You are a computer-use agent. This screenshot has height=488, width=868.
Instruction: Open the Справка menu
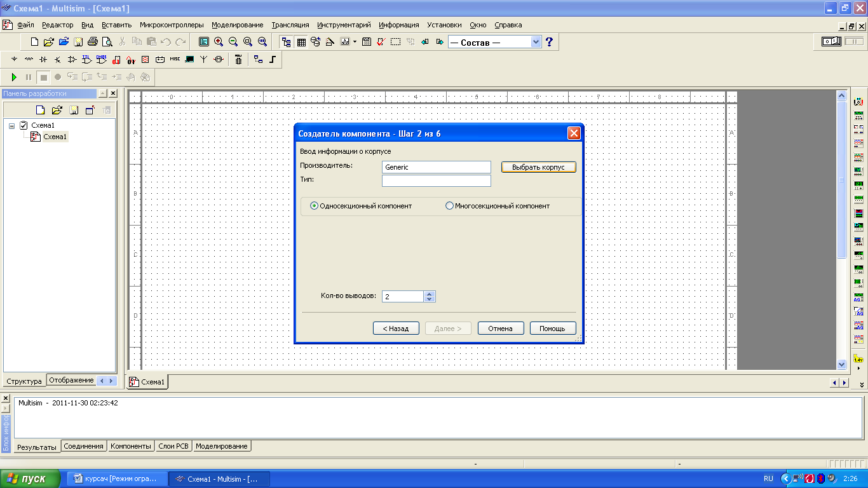pos(508,25)
